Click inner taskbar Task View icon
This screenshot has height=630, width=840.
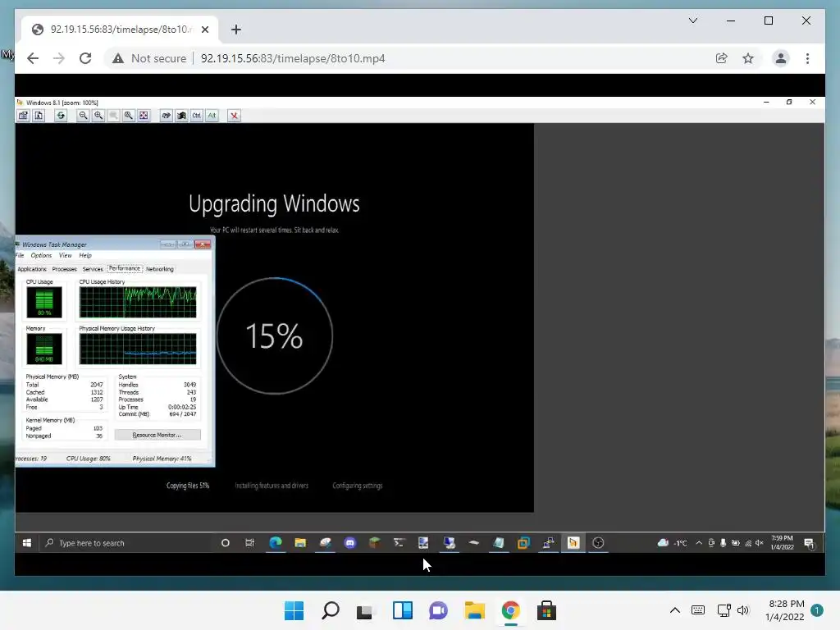(249, 543)
